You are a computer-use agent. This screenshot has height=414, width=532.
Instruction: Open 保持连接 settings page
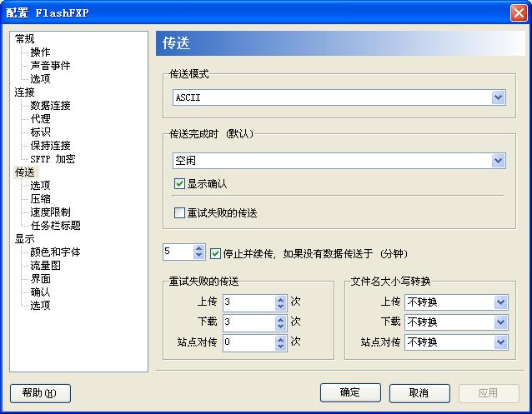point(50,146)
